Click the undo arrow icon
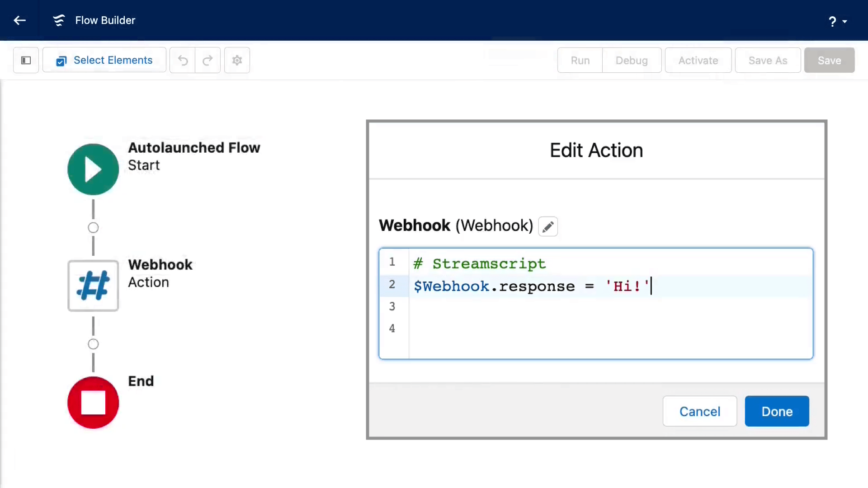The height and width of the screenshot is (488, 868). [183, 60]
